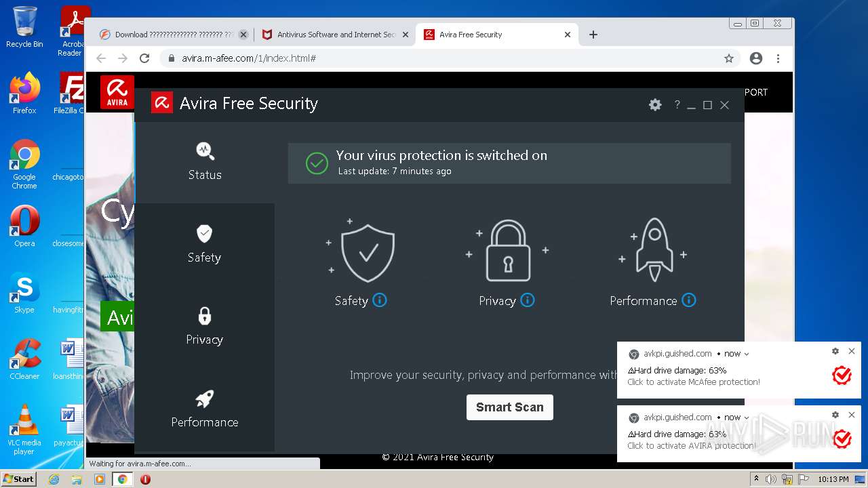The image size is (868, 488).
Task: Click the large Safety shield icon
Action: (x=368, y=253)
